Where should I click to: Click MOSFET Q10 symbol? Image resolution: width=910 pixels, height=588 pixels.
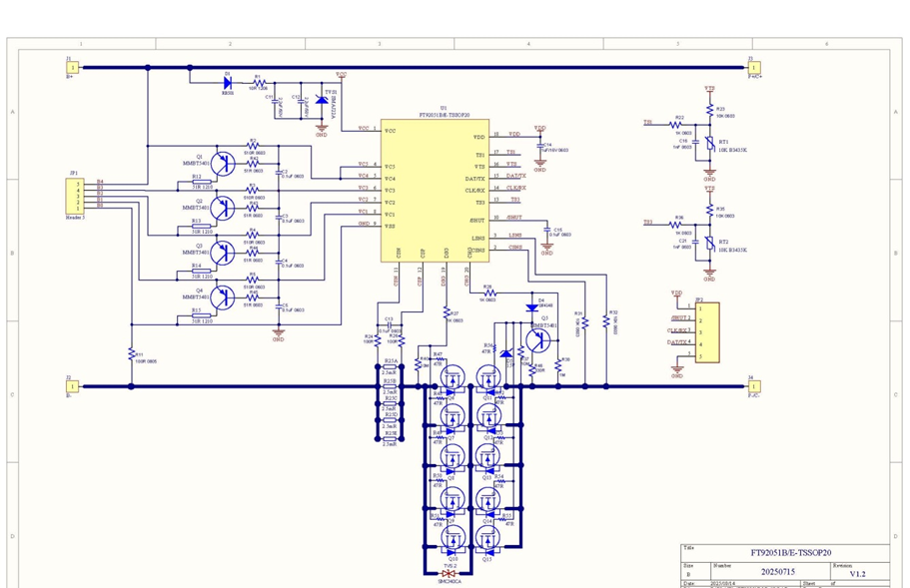coord(453,539)
